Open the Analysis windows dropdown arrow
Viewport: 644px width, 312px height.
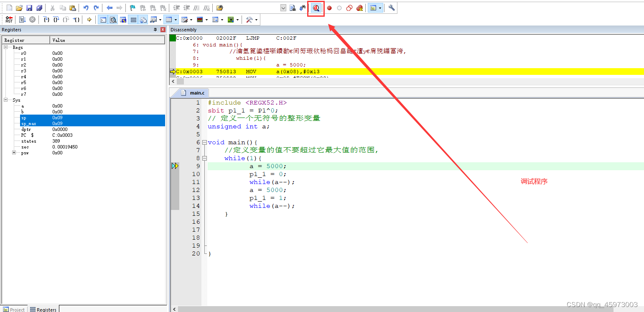[206, 20]
